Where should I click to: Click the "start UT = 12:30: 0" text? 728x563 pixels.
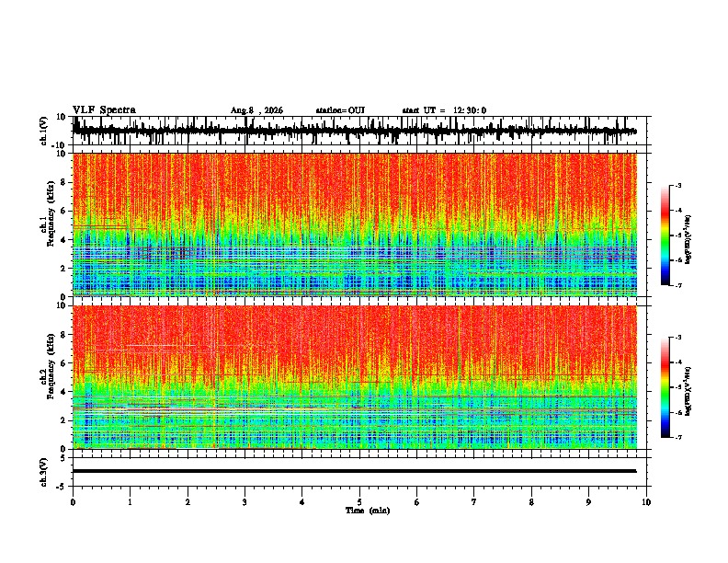[x=444, y=110]
